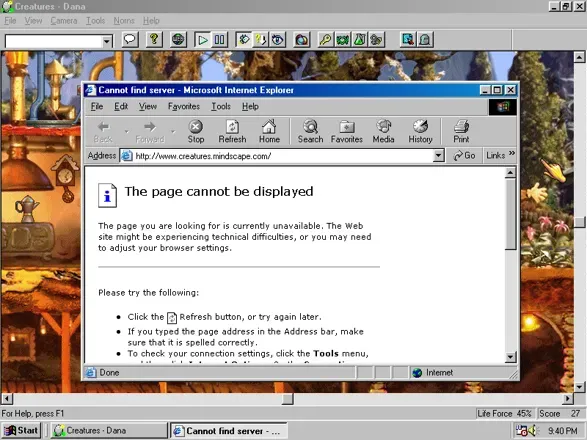The width and height of the screenshot is (587, 440).
Task: Open the Camera menu
Action: point(64,21)
